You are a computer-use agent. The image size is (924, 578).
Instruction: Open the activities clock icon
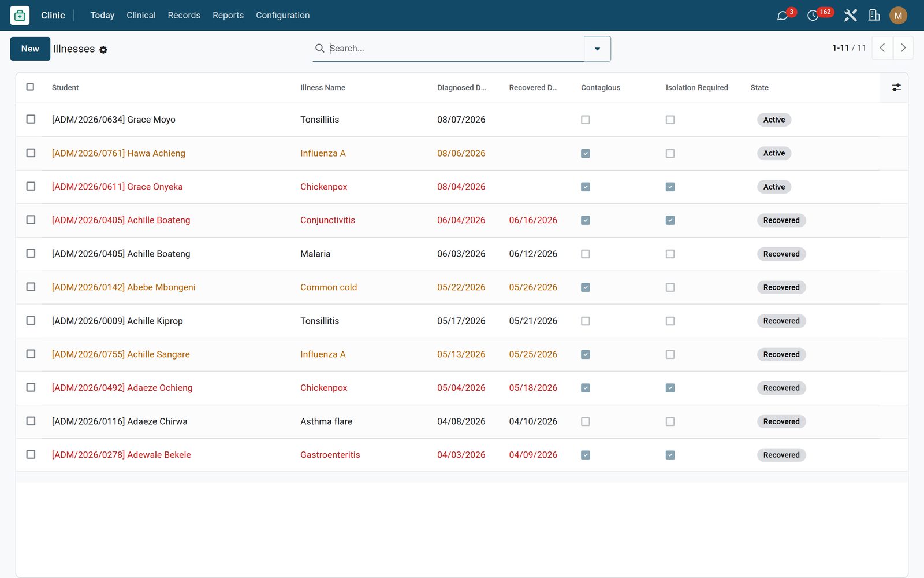pos(813,16)
